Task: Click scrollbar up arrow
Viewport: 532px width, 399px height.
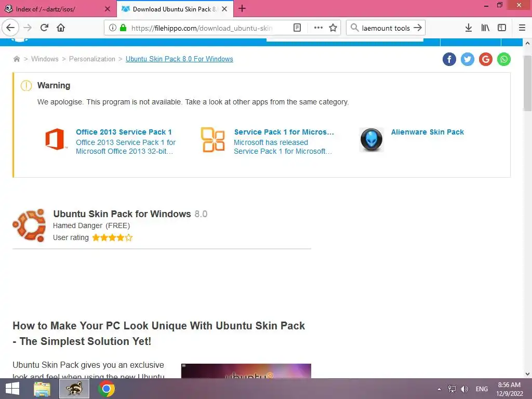Action: (x=527, y=43)
